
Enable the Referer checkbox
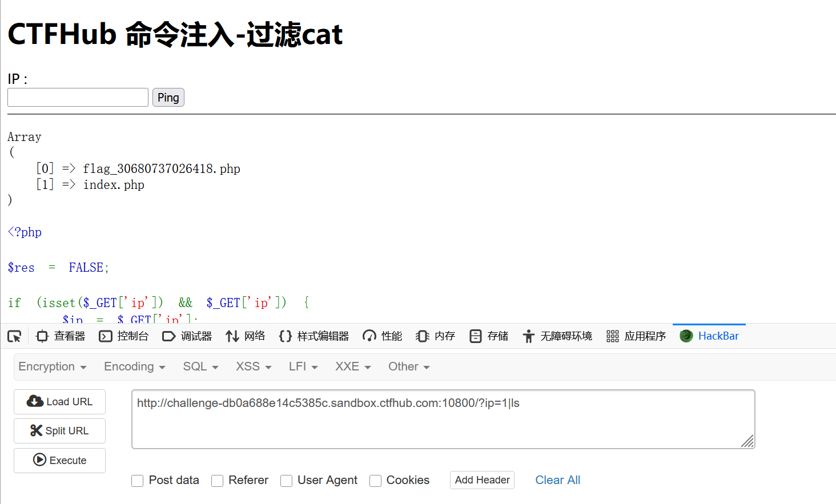pos(217,481)
